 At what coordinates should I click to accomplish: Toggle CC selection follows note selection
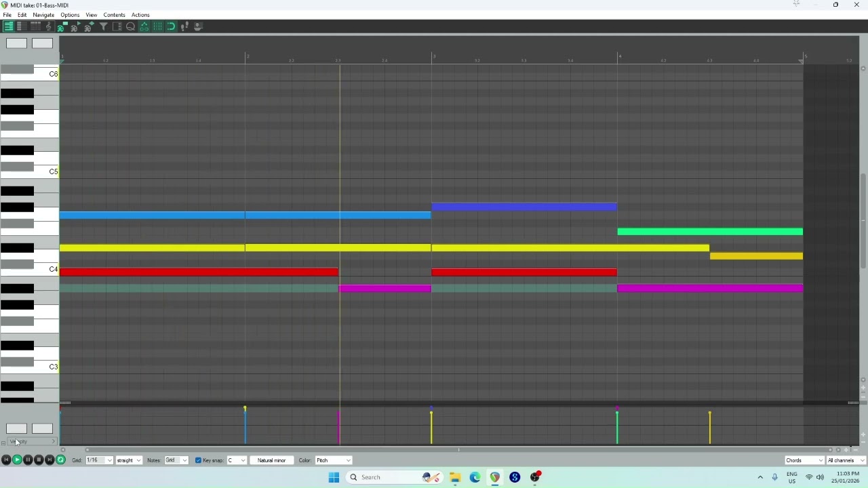pos(144,26)
